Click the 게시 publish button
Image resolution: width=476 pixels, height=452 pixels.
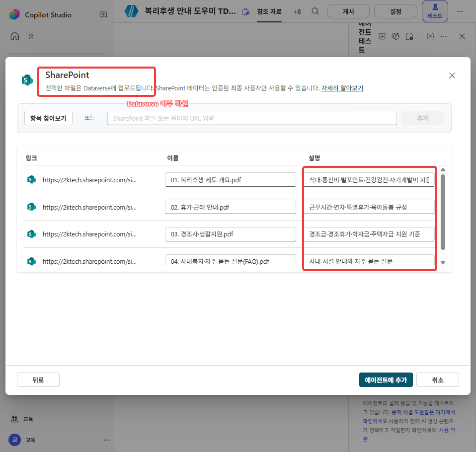tap(348, 11)
